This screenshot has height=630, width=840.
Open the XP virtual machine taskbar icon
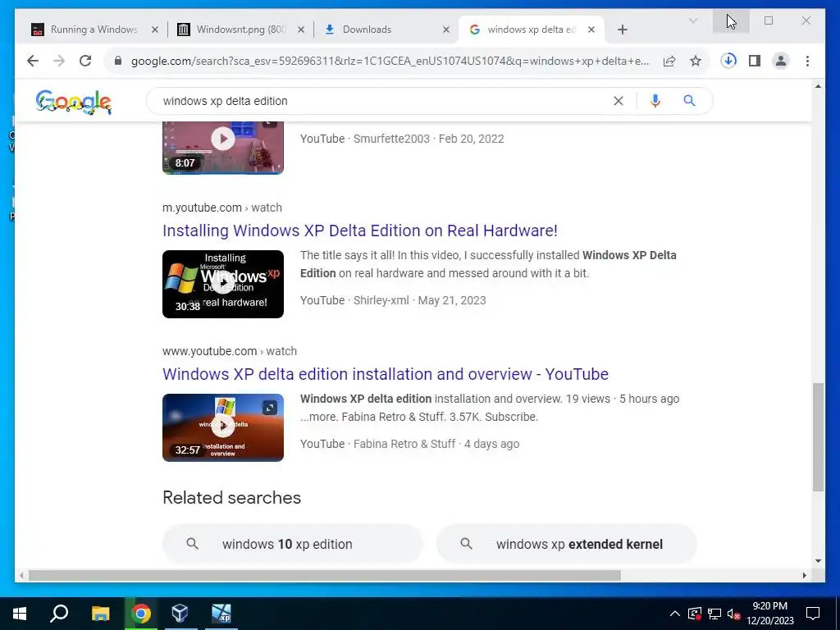(221, 614)
